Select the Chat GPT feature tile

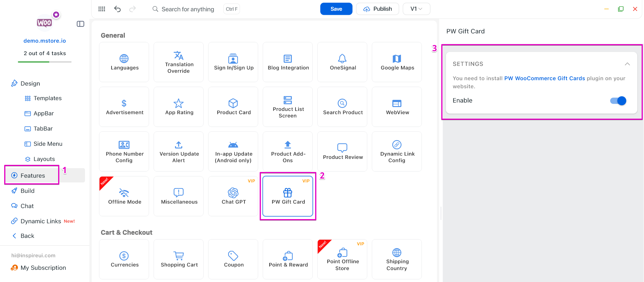pos(233,196)
